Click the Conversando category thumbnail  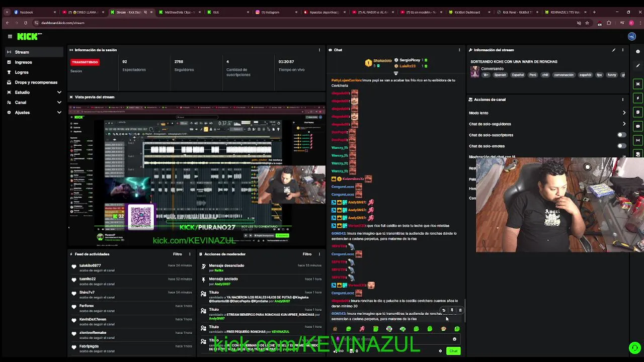474,72
